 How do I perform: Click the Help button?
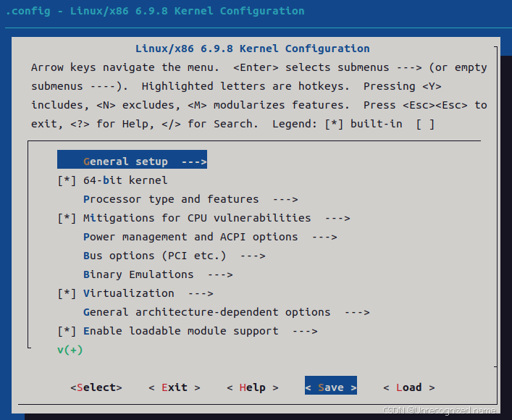click(x=253, y=387)
